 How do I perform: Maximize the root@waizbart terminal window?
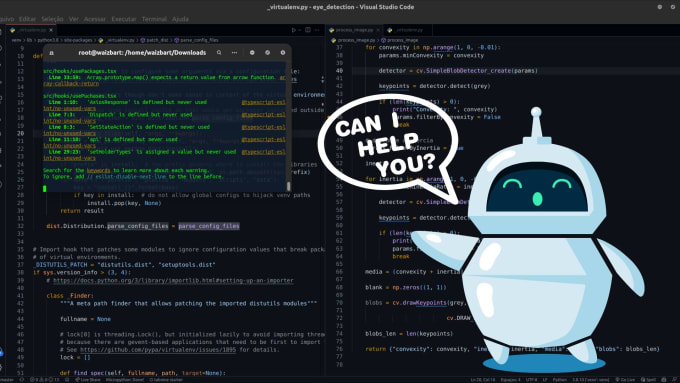(268, 52)
